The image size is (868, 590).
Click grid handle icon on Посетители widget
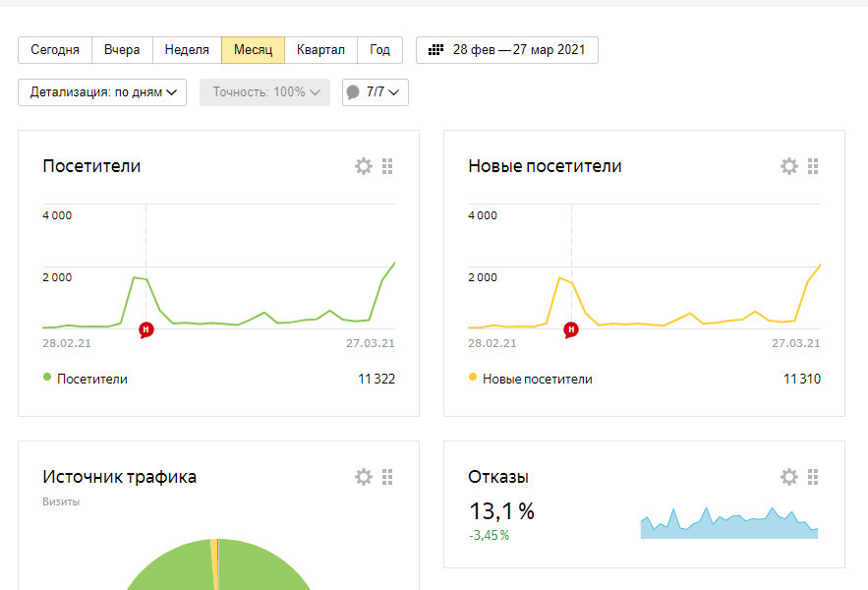[x=387, y=166]
